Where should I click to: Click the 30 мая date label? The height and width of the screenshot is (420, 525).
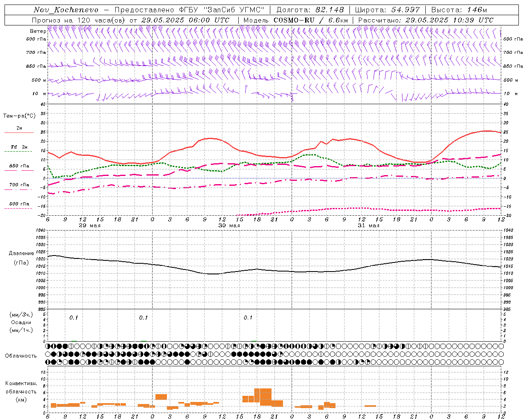[x=229, y=226]
